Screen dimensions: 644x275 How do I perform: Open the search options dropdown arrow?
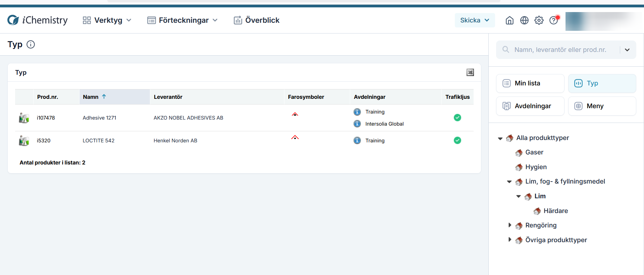pos(627,50)
